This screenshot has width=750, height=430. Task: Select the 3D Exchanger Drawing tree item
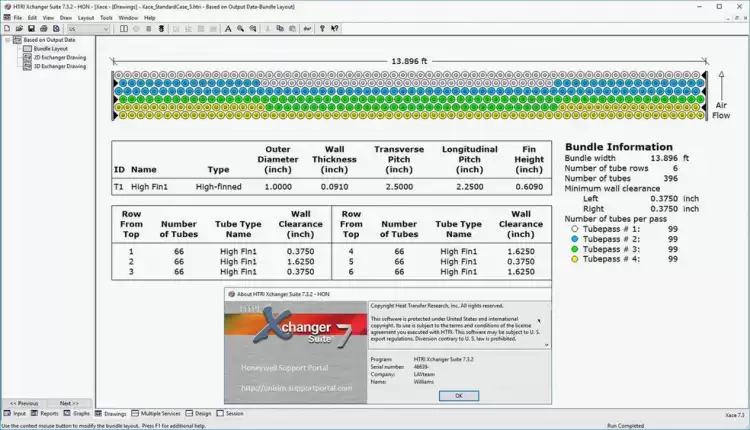point(55,66)
